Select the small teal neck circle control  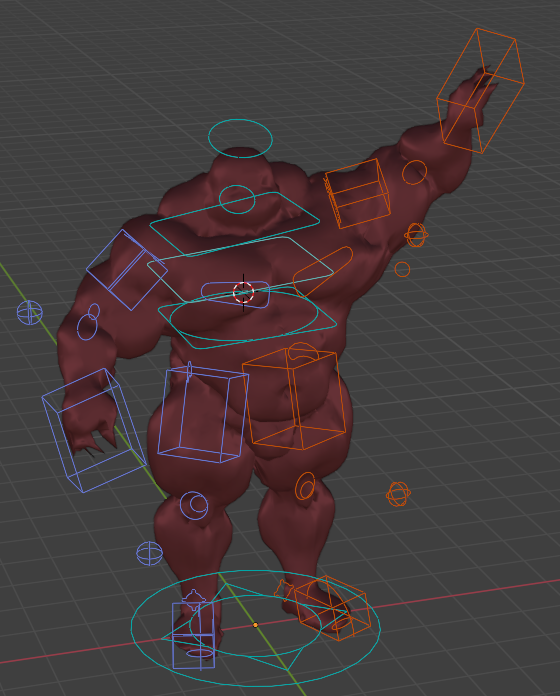[237, 199]
